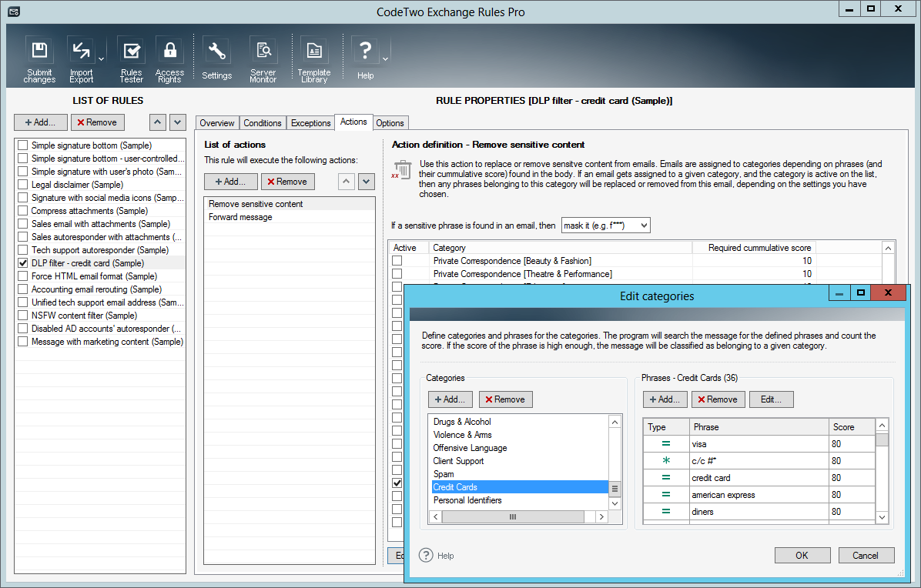Click the Categories horizontal scrollbar thumb
This screenshot has height=588, width=921.
(513, 516)
